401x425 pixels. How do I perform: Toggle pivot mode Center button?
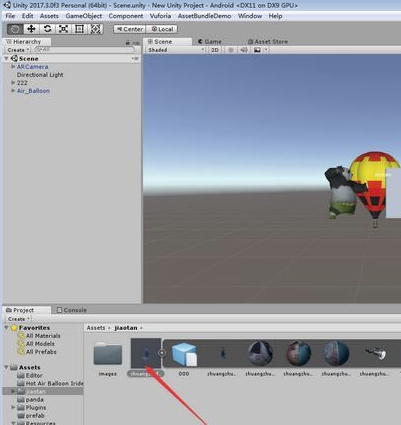tap(129, 29)
